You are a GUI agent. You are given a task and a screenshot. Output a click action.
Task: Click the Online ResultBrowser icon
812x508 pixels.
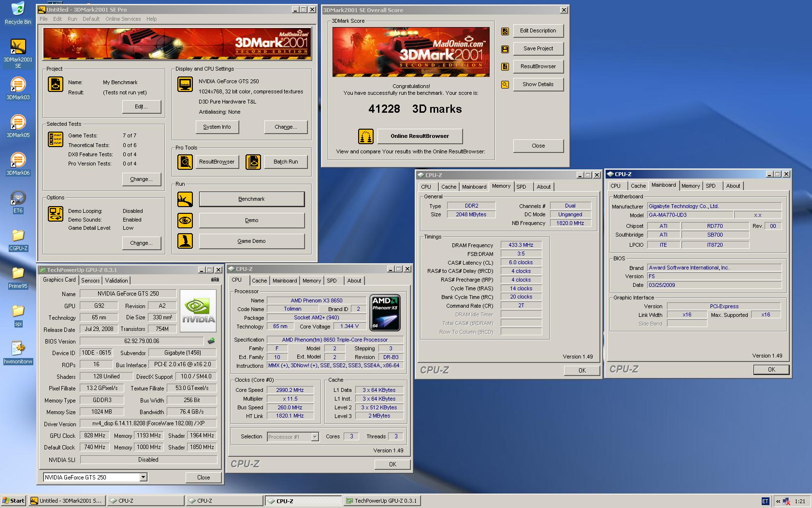(x=366, y=136)
